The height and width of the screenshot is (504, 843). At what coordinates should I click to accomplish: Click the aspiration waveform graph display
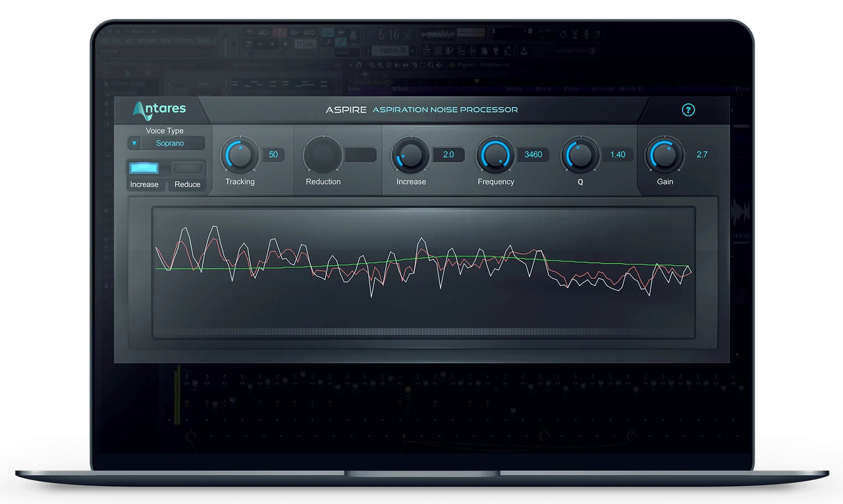pos(423,272)
